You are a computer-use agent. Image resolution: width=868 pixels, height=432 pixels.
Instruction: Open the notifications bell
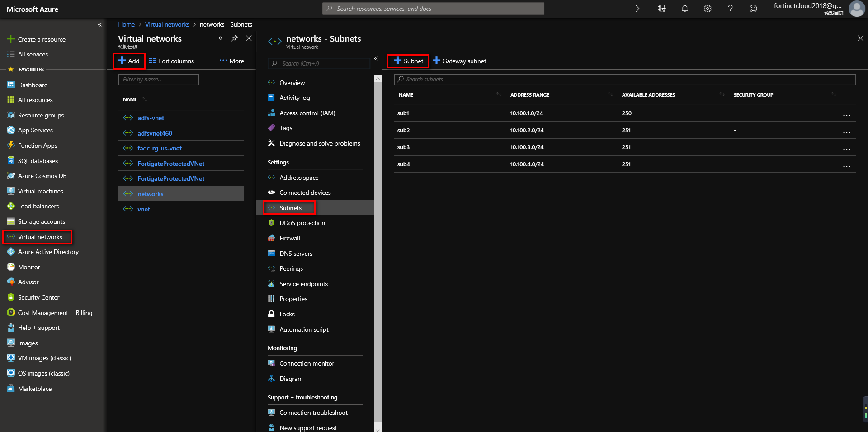pos(684,9)
